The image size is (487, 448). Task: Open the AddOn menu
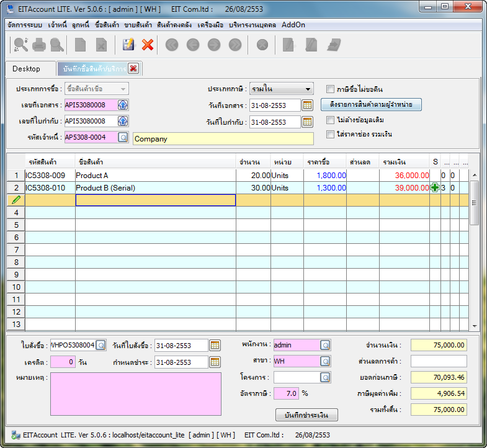tap(293, 25)
